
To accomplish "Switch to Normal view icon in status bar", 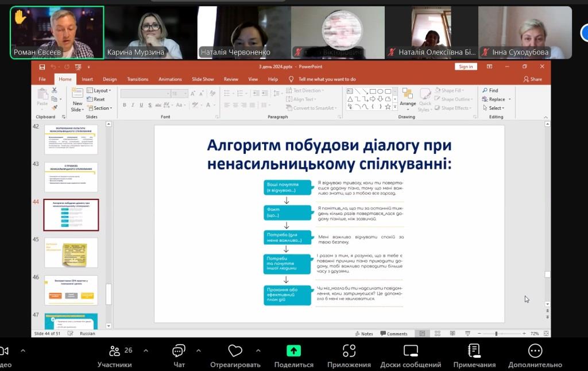I will pyautogui.click(x=422, y=334).
